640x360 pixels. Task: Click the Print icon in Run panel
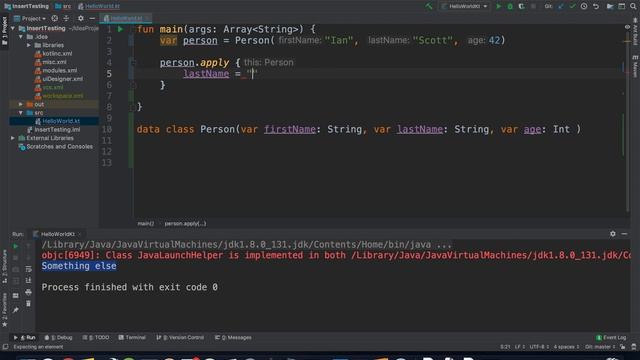(28, 292)
